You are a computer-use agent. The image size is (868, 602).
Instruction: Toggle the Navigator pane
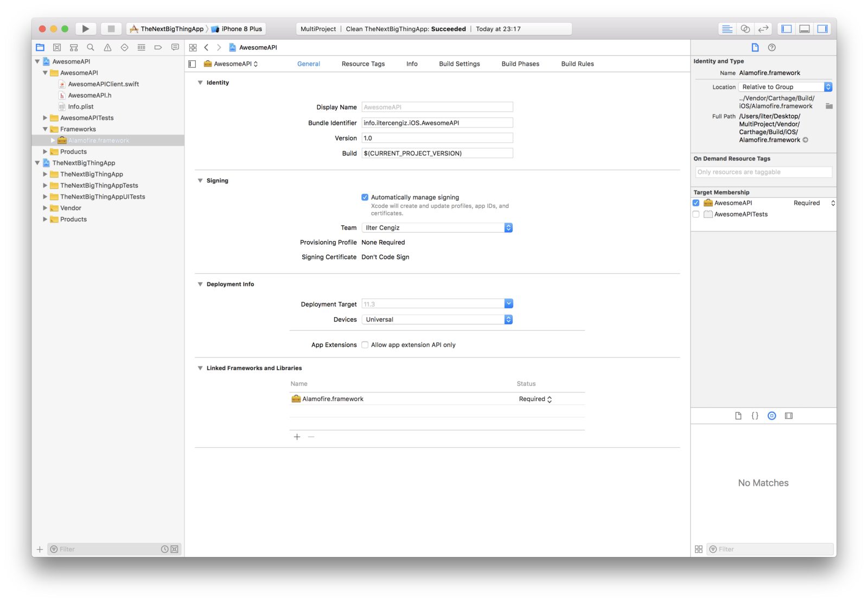point(787,29)
